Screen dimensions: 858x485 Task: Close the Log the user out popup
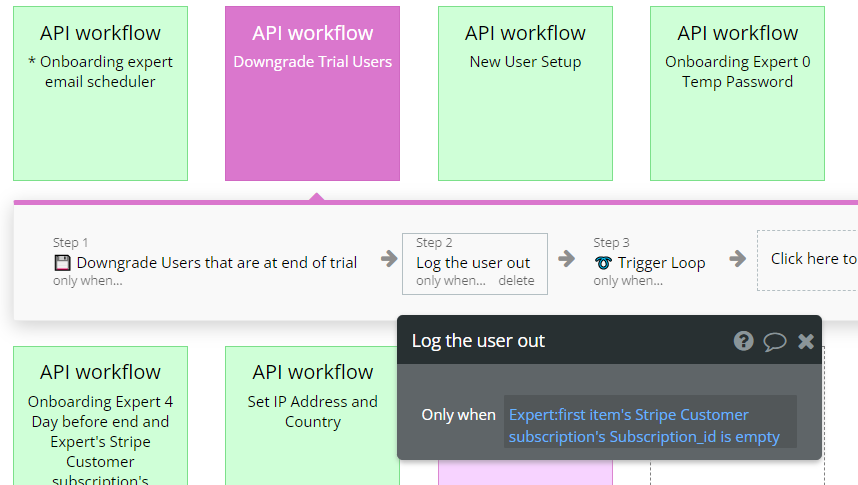(806, 341)
